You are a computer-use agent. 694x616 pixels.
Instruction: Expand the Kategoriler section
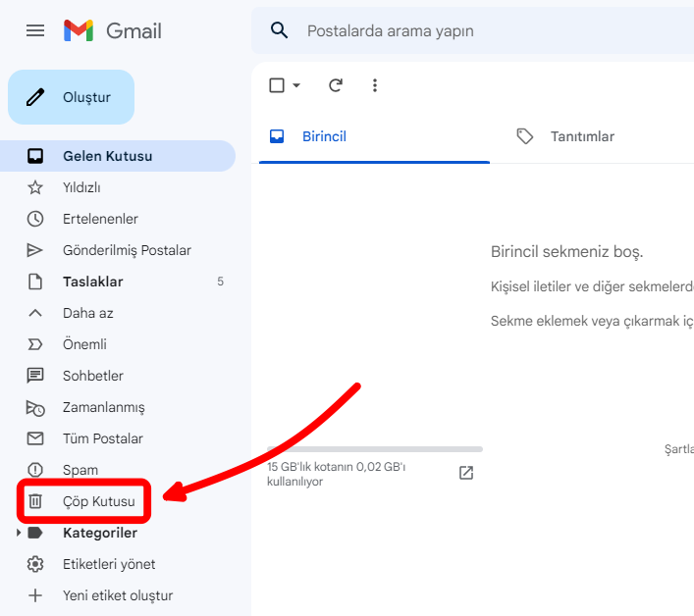pos(19,533)
